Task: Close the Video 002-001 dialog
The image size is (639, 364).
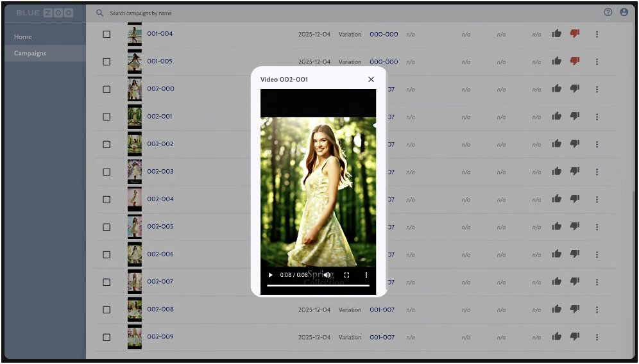Action: coord(371,79)
